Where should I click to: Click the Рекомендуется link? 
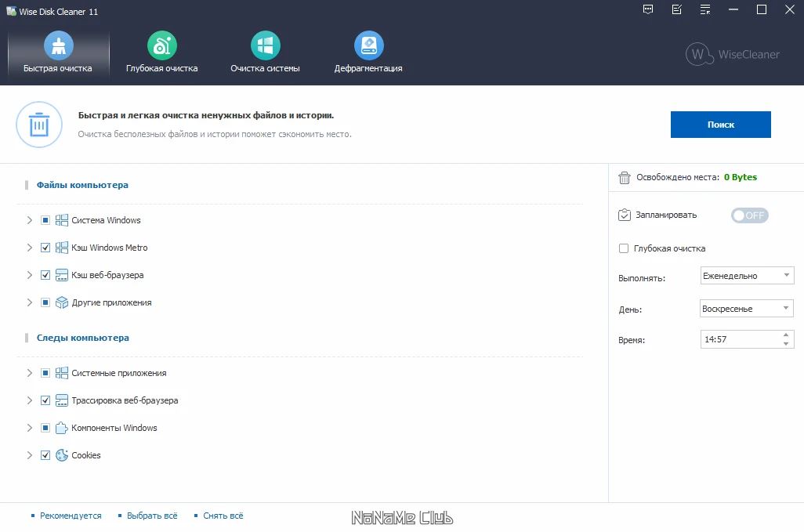pyautogui.click(x=71, y=516)
